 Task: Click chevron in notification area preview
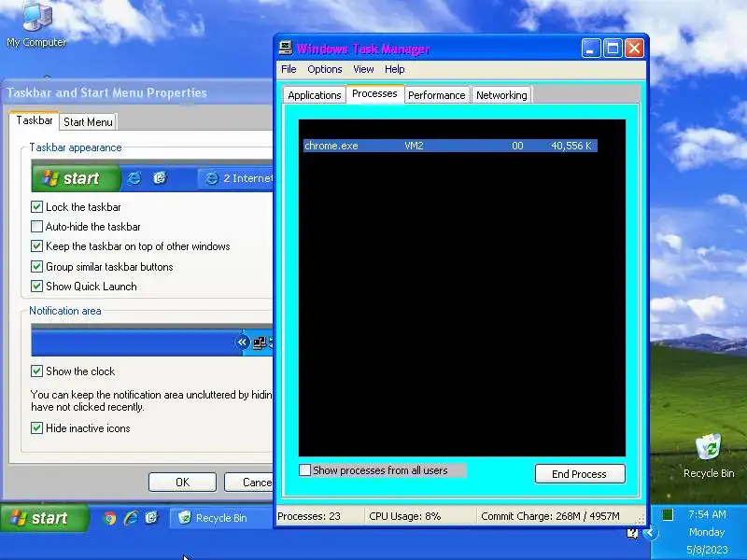coord(242,342)
